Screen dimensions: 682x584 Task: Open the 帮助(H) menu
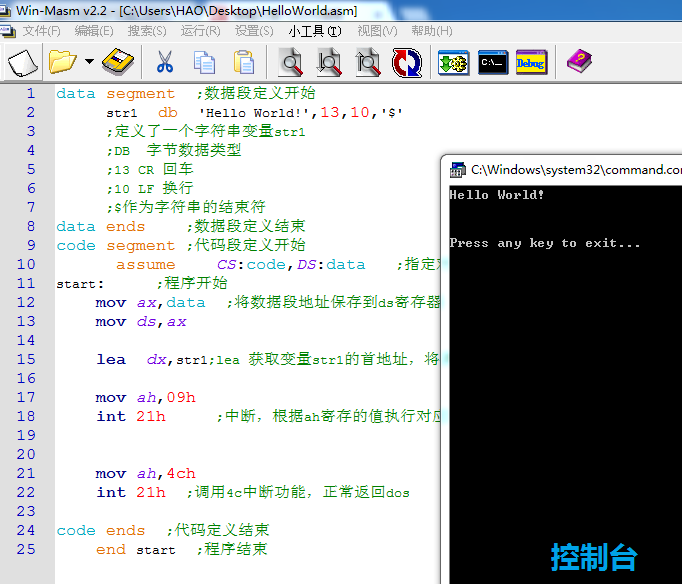(432, 31)
